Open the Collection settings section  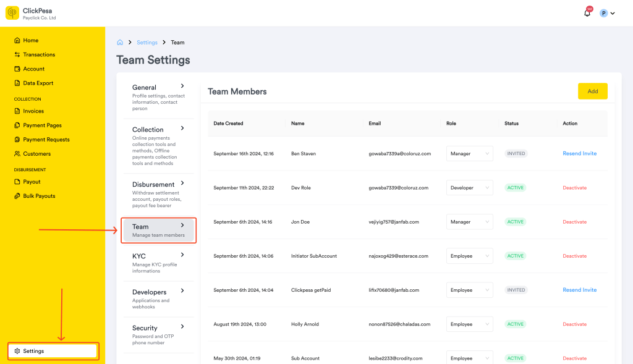pos(158,146)
